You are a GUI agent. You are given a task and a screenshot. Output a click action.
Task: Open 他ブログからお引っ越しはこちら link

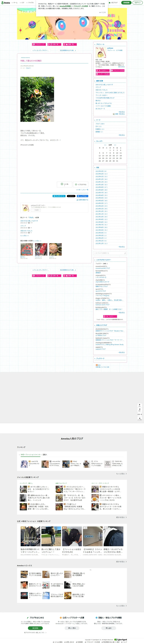coord(35,633)
